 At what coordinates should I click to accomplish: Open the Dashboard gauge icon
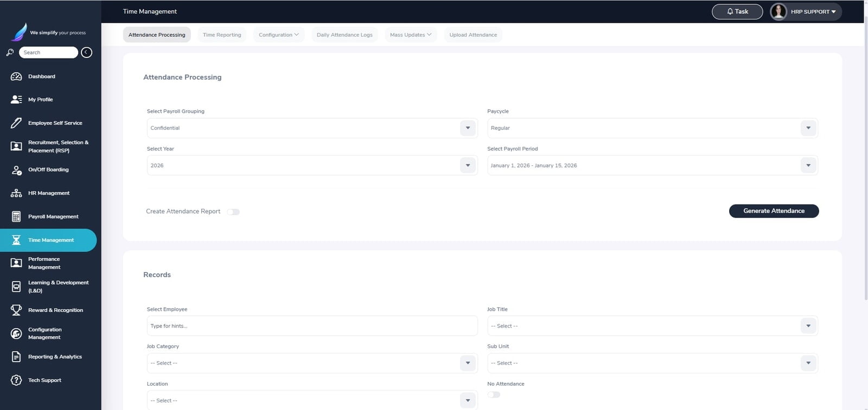pos(16,76)
